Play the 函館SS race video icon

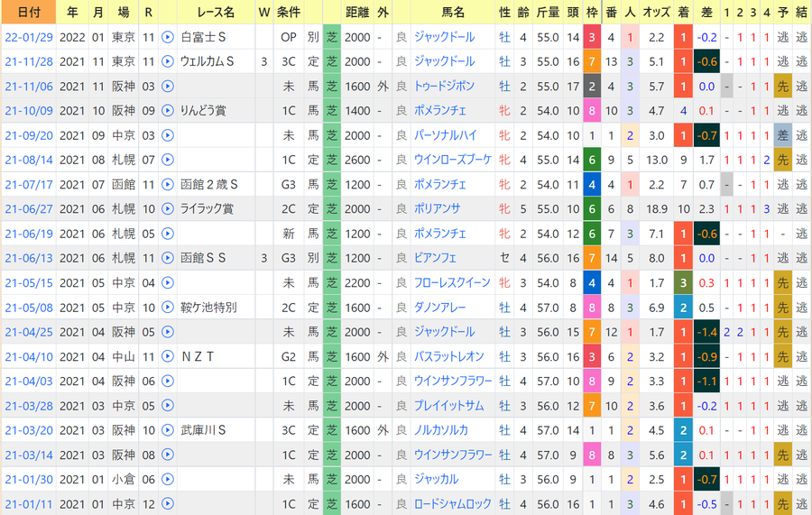[x=167, y=258]
